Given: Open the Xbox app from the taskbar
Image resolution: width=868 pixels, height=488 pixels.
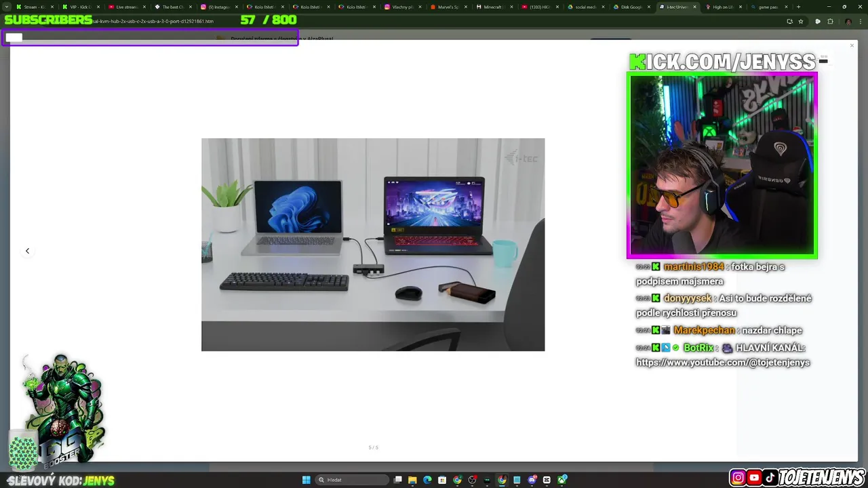Looking at the screenshot, I should 562,480.
